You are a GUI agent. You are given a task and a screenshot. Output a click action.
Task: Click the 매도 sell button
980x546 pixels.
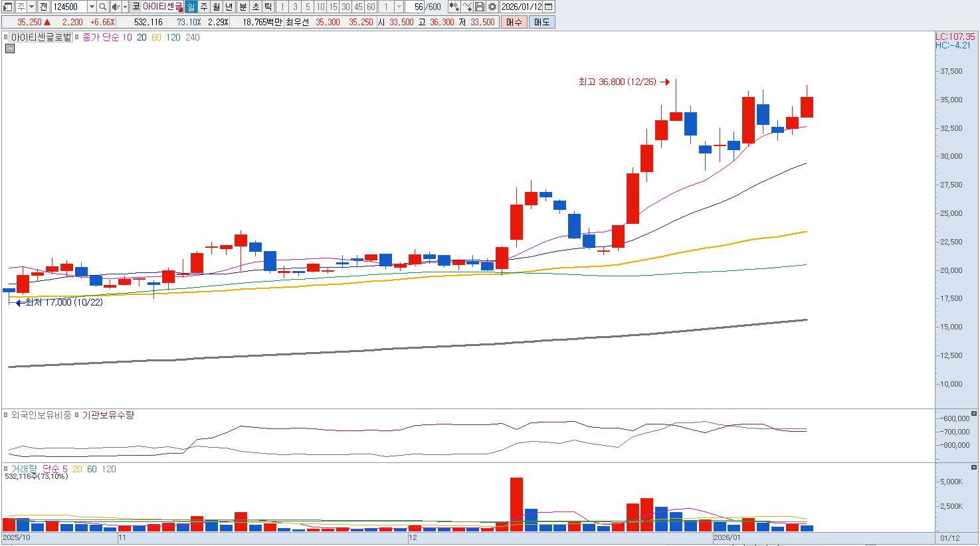point(541,22)
